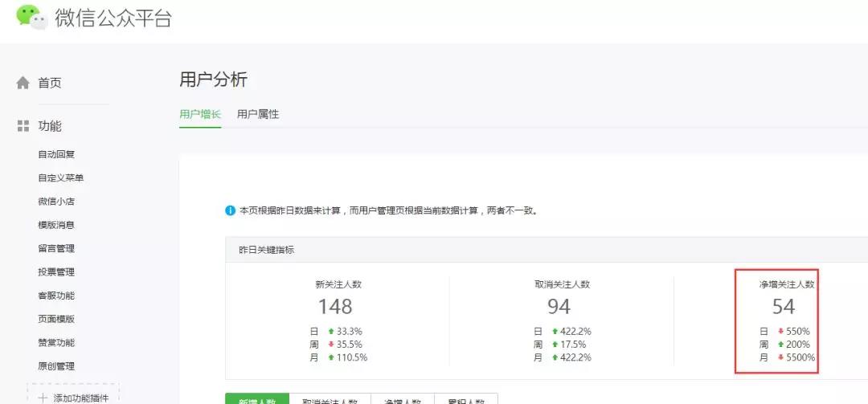Open 留言管理 page
The height and width of the screenshot is (404, 868).
click(x=56, y=248)
